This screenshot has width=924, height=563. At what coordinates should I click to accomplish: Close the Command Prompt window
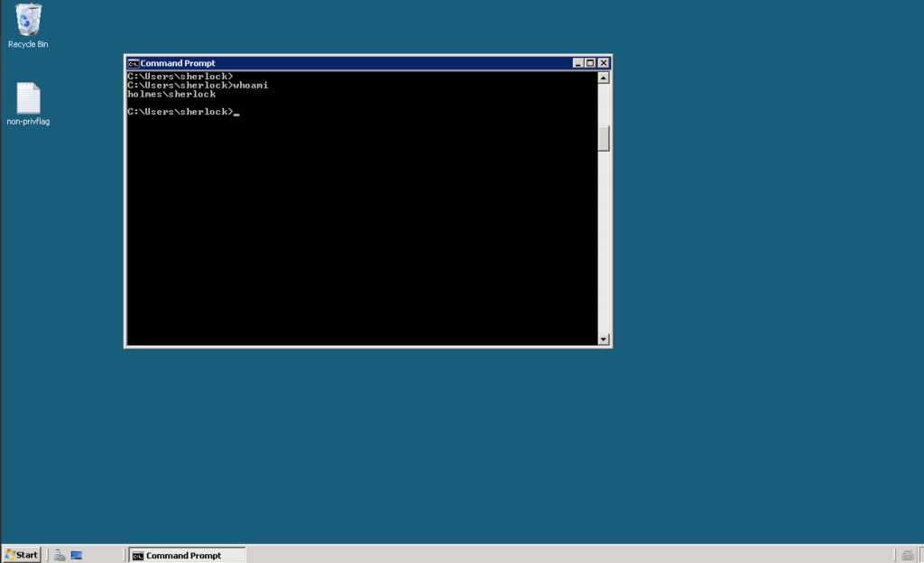pyautogui.click(x=604, y=63)
